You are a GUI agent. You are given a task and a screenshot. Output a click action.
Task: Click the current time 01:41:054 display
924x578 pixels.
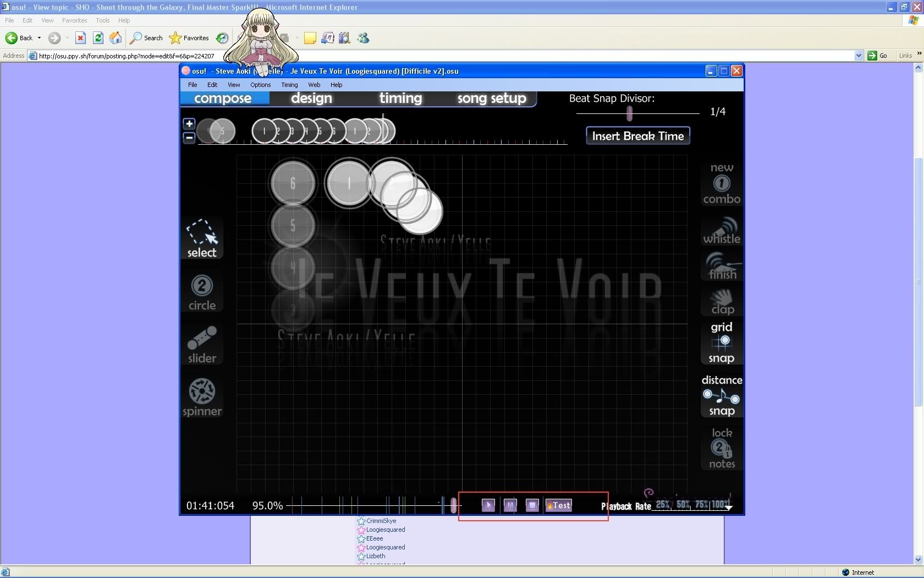click(210, 505)
